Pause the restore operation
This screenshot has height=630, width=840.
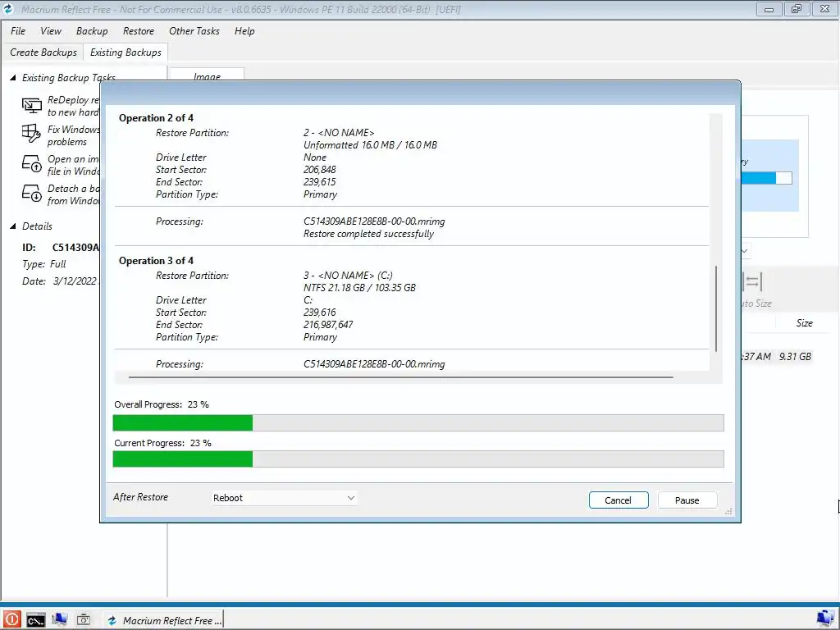(x=687, y=500)
